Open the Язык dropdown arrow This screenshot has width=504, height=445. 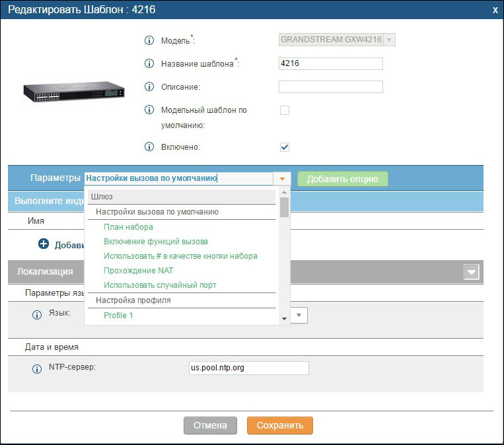point(299,315)
